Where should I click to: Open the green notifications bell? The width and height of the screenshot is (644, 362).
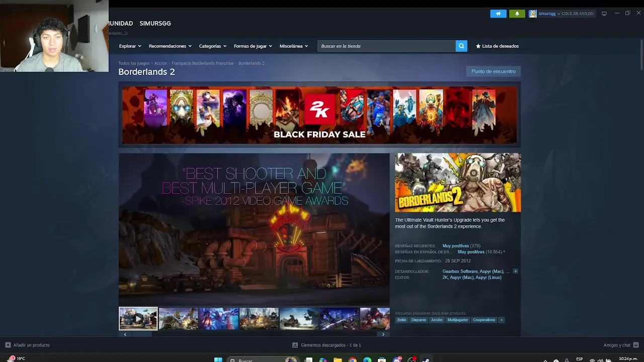click(x=517, y=14)
